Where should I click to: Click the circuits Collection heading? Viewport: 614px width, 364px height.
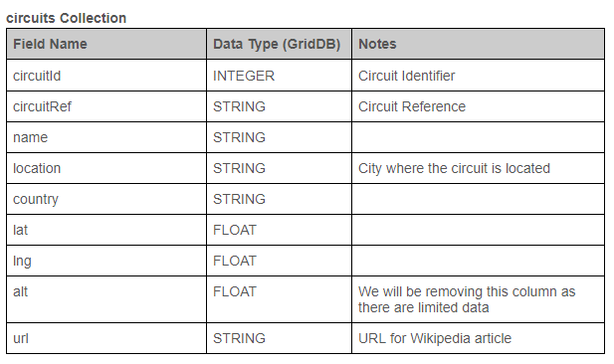click(67, 18)
